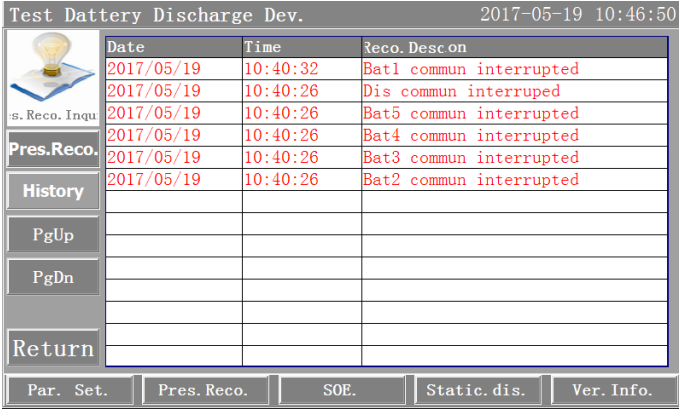Go to previous page with PgUp
Screen dimensions: 681x411
(53, 234)
